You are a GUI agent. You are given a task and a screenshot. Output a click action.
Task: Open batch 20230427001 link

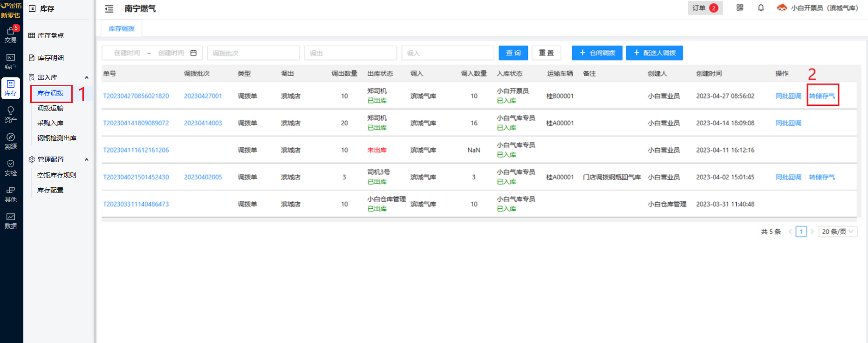[203, 96]
